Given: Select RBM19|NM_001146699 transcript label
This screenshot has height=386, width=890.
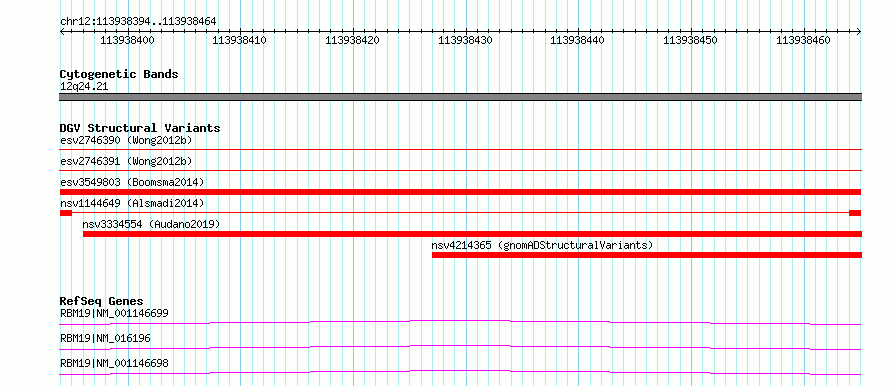Looking at the screenshot, I should point(114,313).
